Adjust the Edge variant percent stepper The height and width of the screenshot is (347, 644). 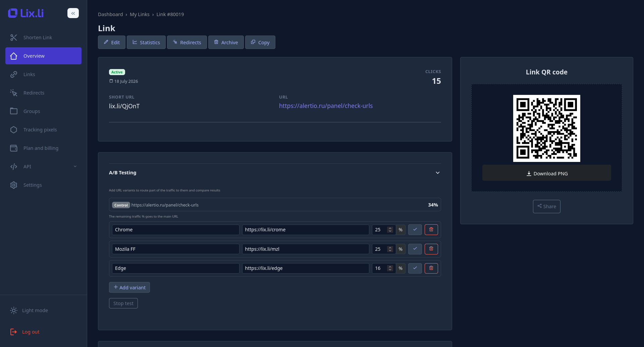pos(390,268)
